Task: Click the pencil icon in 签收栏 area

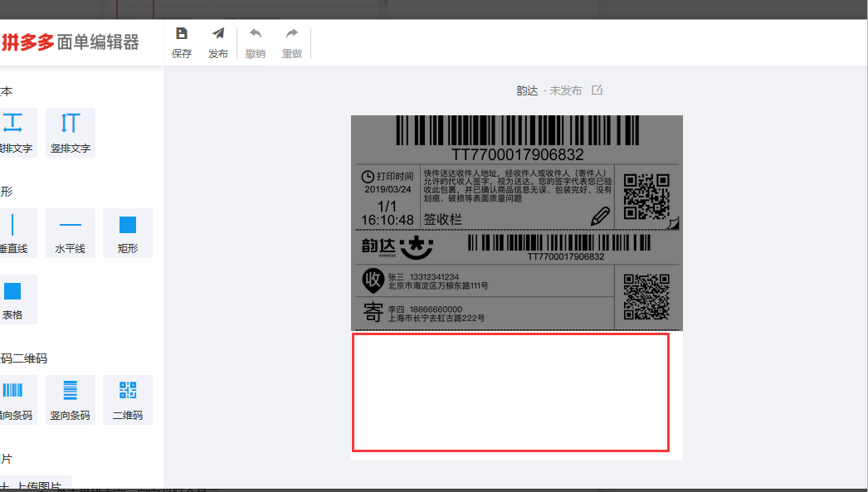Action: click(x=600, y=217)
